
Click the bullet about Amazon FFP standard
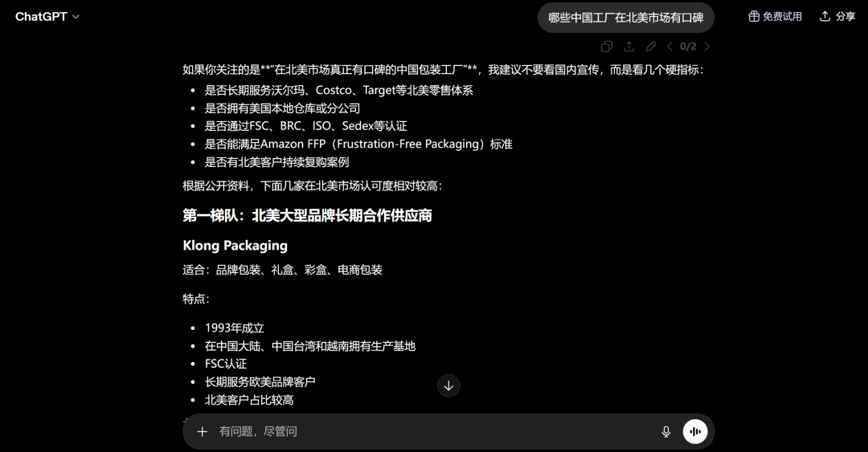(x=358, y=145)
